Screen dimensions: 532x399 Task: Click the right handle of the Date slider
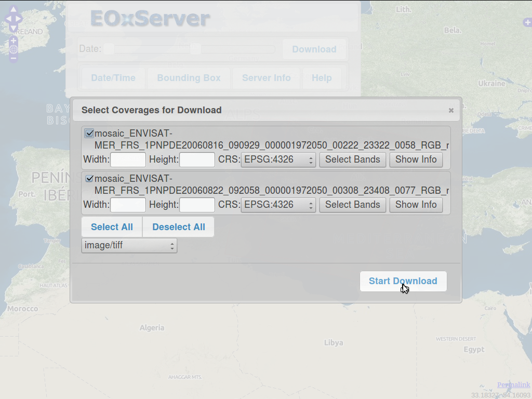click(x=195, y=49)
